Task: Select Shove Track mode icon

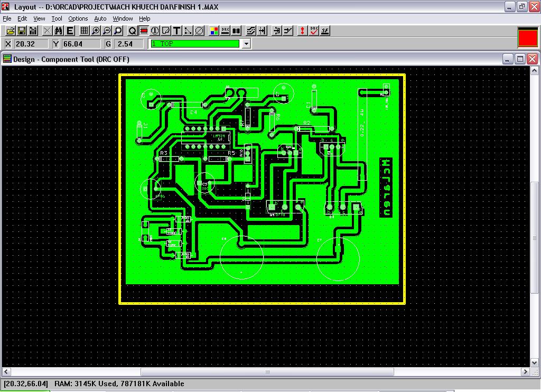Action: tap(262, 31)
